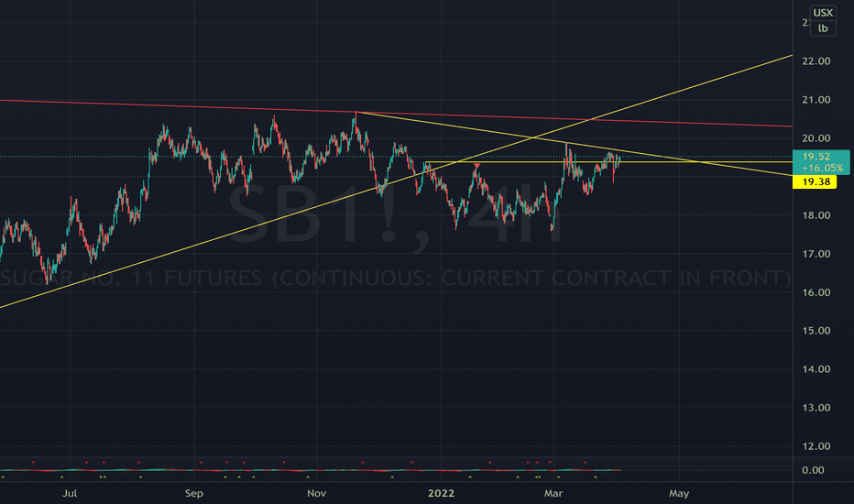Click the lb unit label
854x504 pixels.
click(823, 27)
